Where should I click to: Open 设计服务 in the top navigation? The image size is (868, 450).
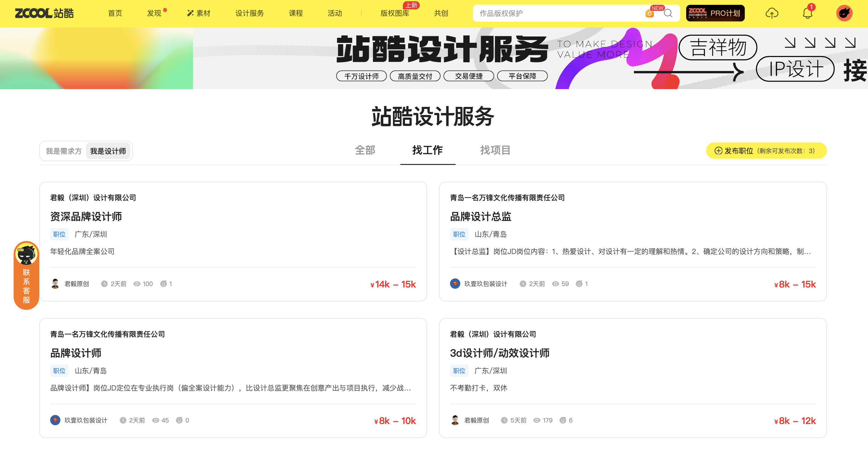249,13
